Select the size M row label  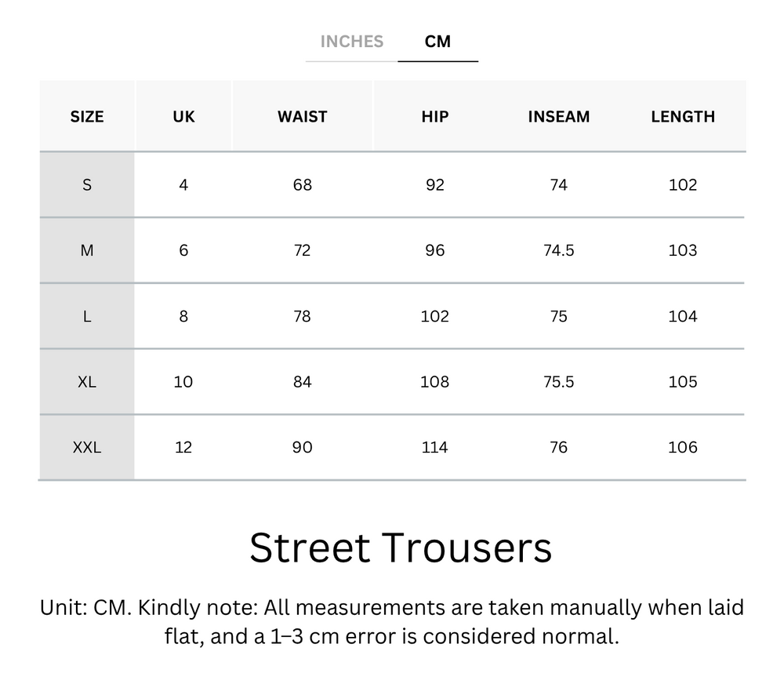click(87, 250)
